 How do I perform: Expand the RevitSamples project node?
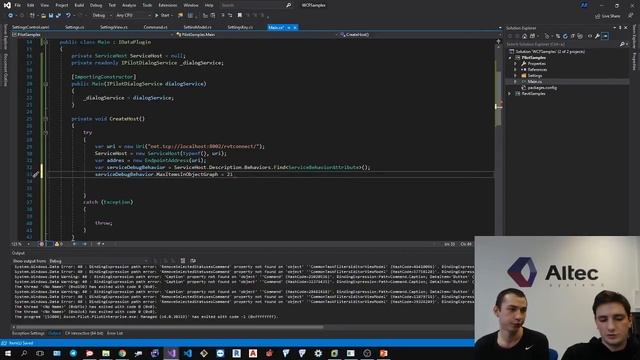tap(510, 94)
